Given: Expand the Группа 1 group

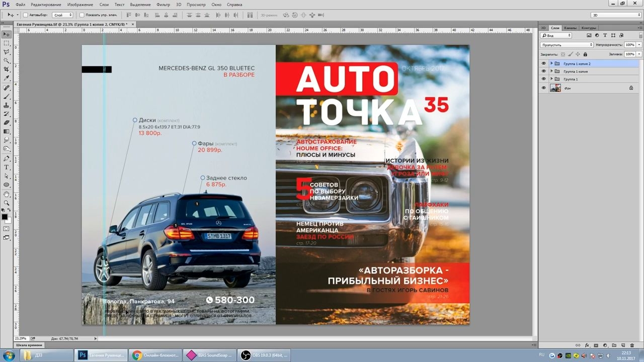Looking at the screenshot, I should coord(551,79).
